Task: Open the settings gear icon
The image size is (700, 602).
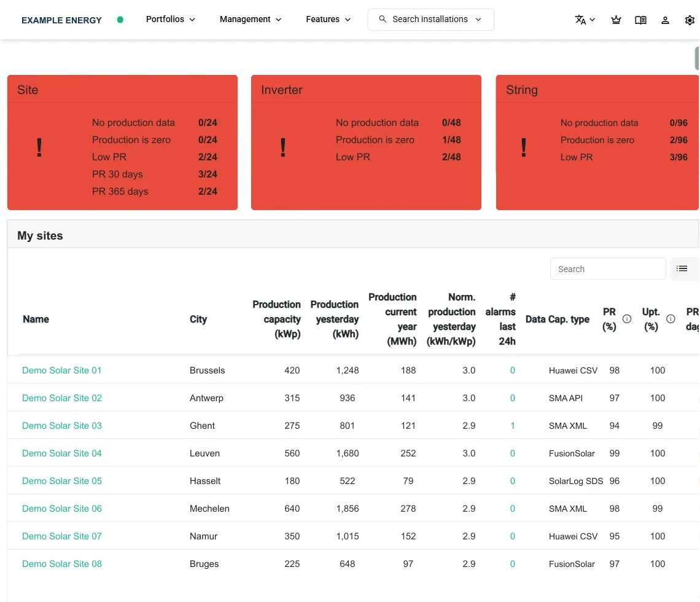Action: click(690, 20)
